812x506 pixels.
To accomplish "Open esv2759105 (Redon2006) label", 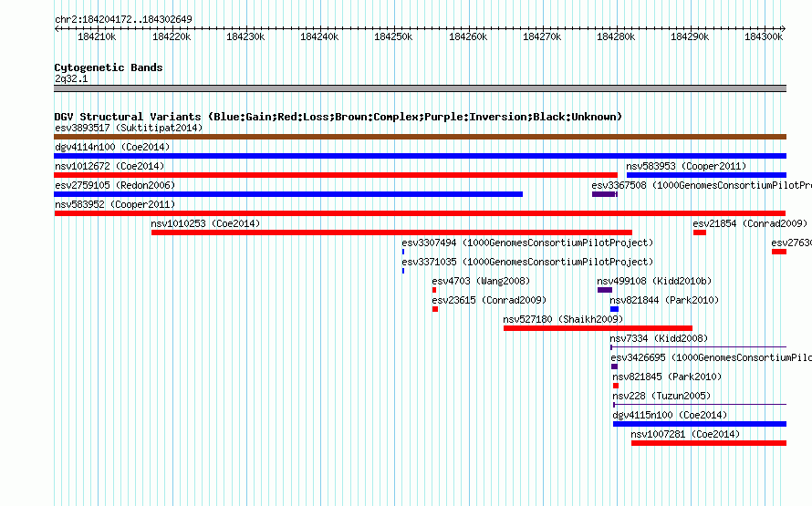I will 115,185.
